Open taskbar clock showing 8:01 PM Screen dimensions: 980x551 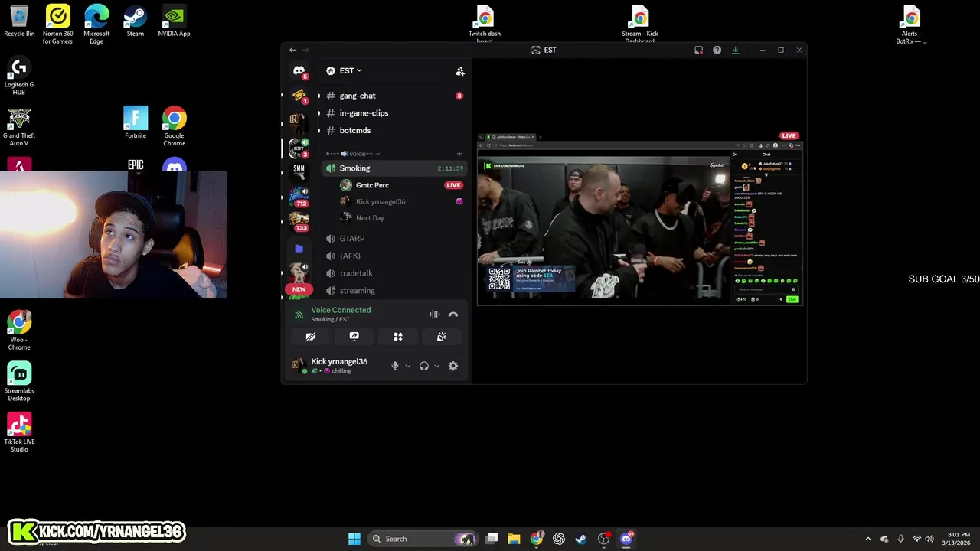coord(958,539)
